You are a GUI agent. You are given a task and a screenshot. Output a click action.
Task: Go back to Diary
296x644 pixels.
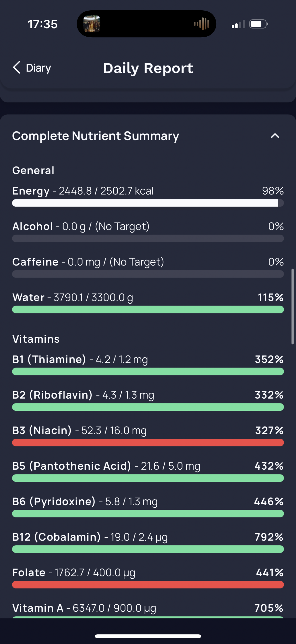(32, 68)
